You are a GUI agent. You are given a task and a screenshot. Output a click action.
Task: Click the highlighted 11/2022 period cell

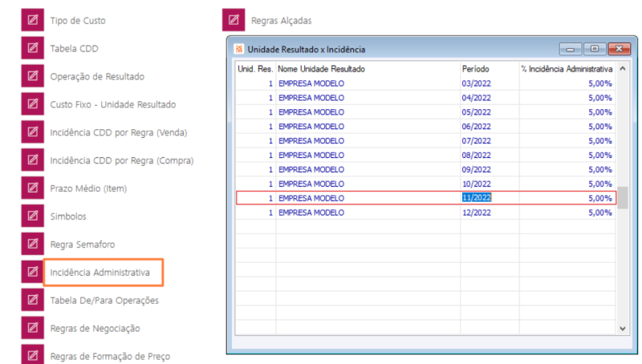point(477,197)
